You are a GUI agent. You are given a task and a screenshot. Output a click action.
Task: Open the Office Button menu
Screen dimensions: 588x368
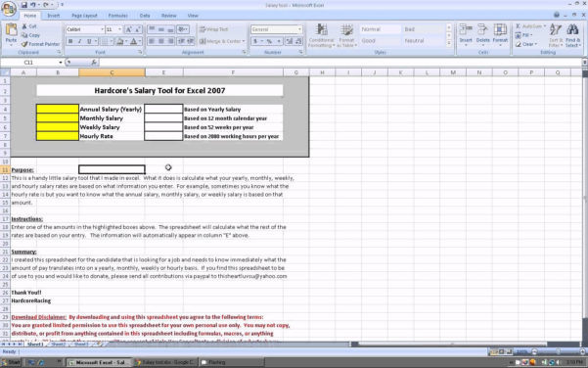click(8, 9)
